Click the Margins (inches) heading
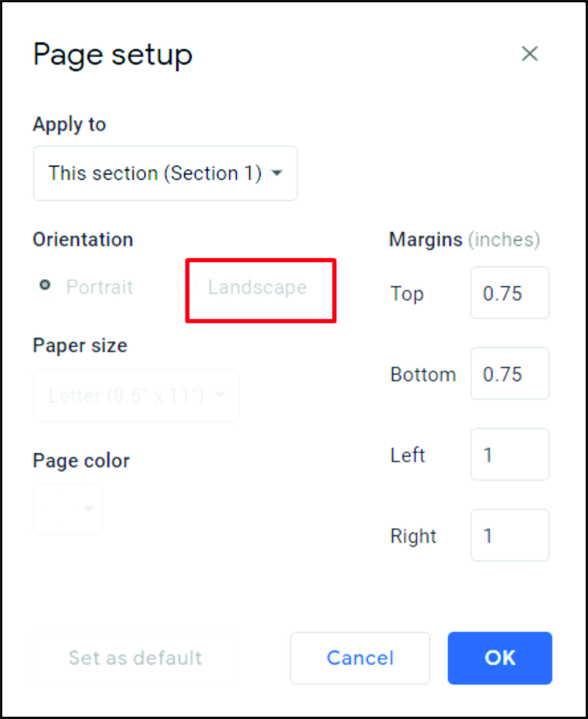588x719 pixels. (x=464, y=240)
